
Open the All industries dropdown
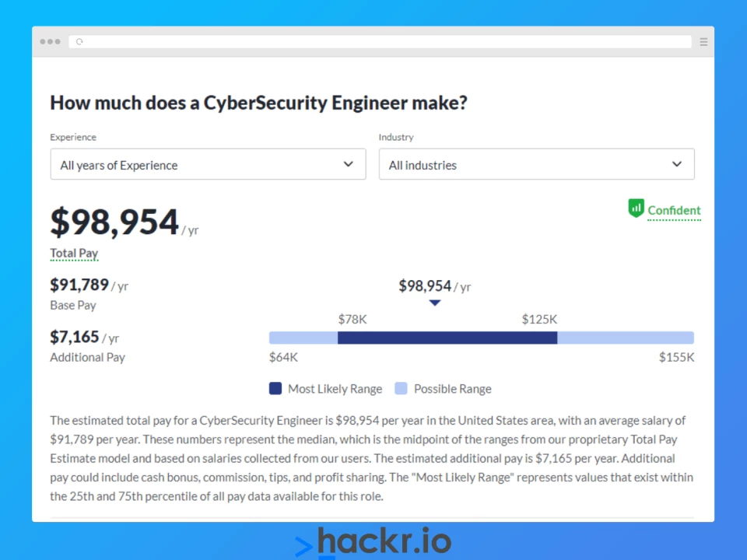coord(536,164)
